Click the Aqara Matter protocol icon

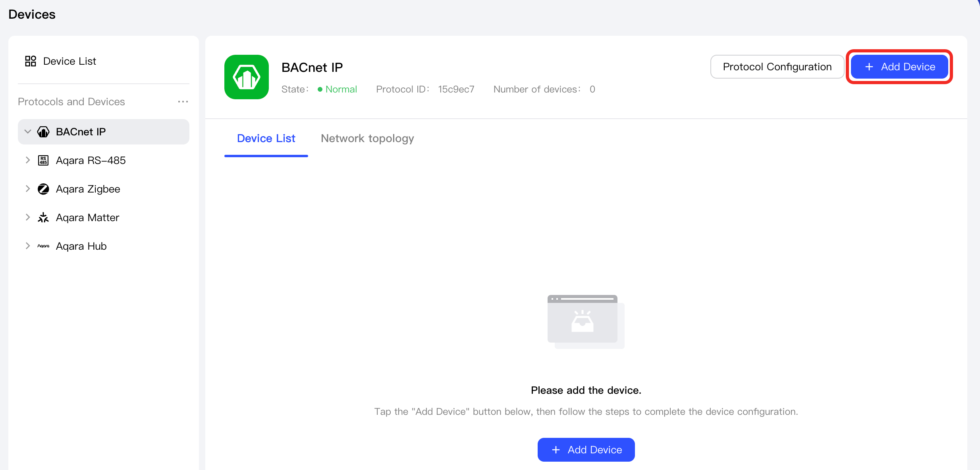(x=43, y=218)
